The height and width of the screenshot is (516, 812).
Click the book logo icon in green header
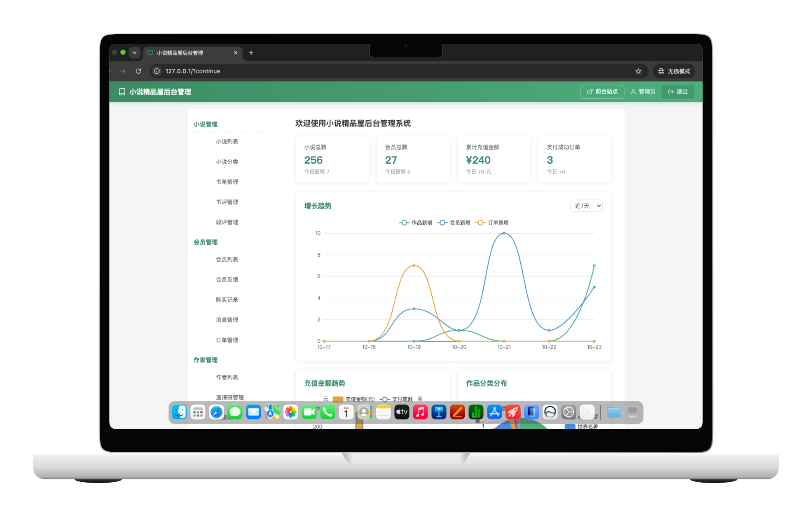click(x=122, y=92)
